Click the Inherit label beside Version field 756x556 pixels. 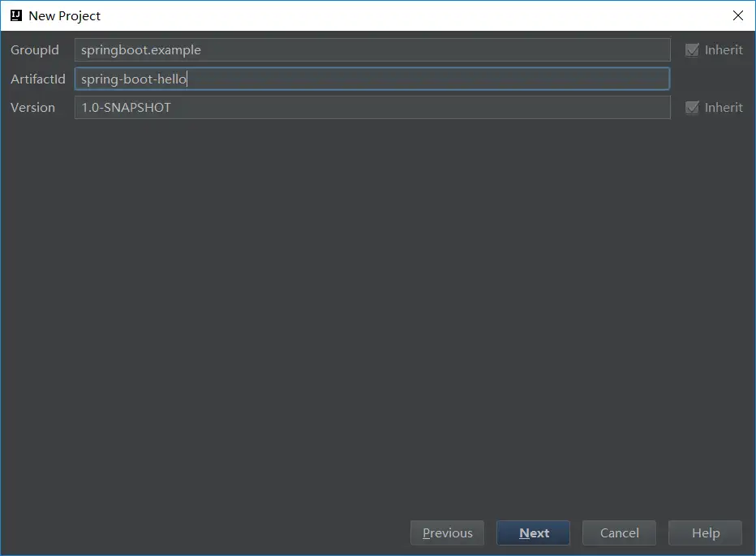click(x=723, y=108)
